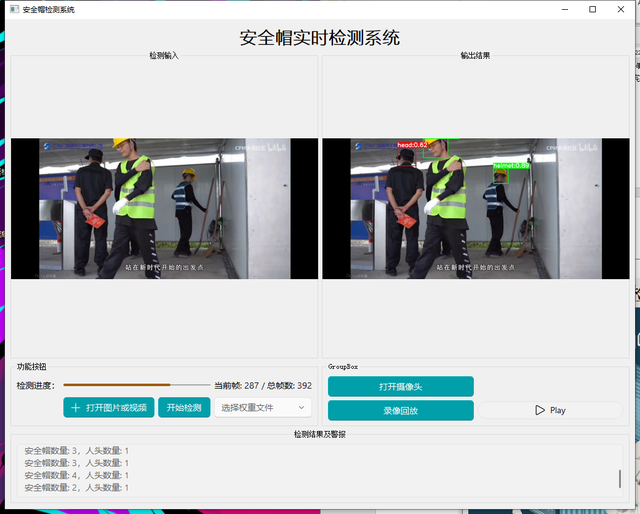The width and height of the screenshot is (640, 514).
Task: Click the input video preview on left
Action: (164, 208)
